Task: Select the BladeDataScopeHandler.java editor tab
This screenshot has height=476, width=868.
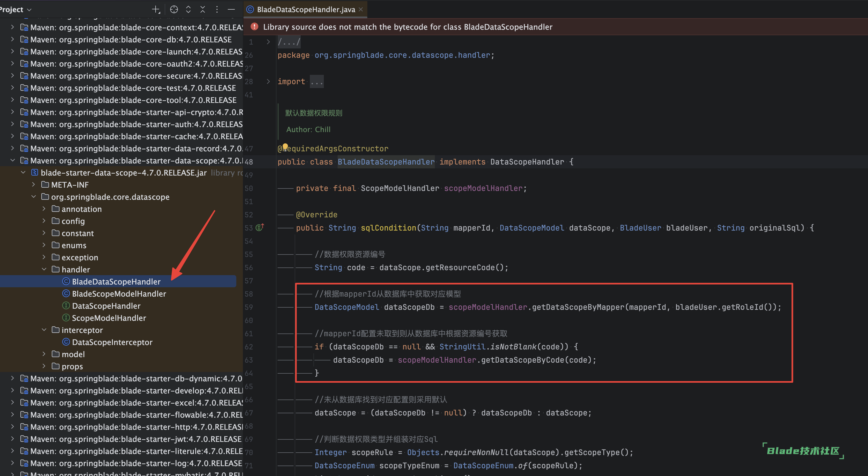Action: pos(305,9)
